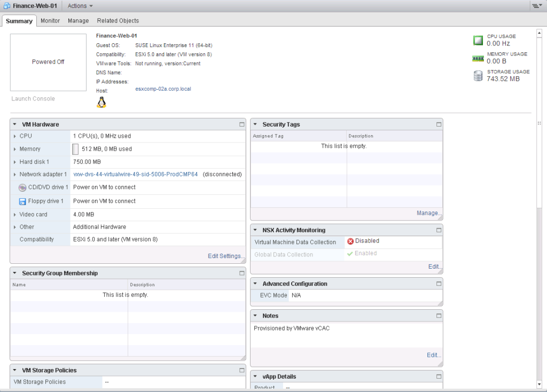Viewport: 547px width, 392px height.
Task: Maximize the VM Storage Policies panel
Action: pos(242,371)
